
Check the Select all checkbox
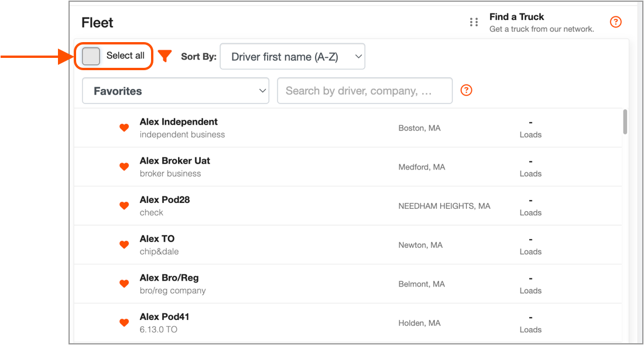pos(91,56)
